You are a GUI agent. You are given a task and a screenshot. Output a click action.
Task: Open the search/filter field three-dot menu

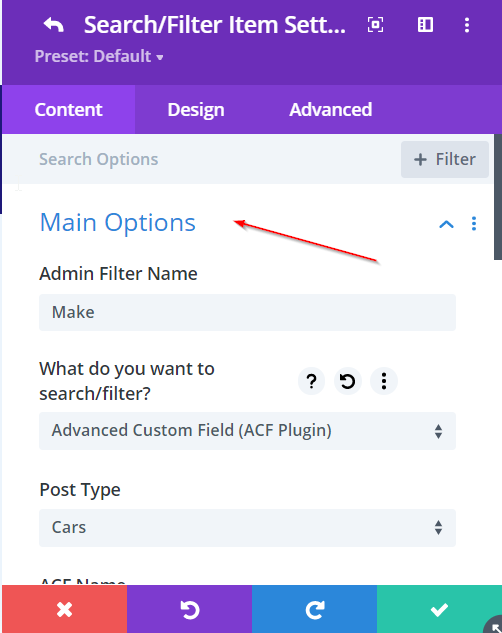tap(384, 381)
